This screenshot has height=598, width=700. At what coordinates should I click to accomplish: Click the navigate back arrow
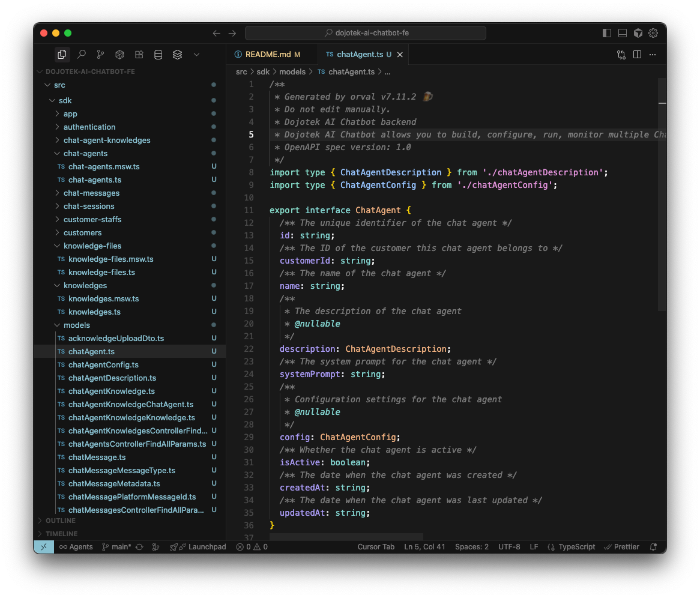point(217,33)
